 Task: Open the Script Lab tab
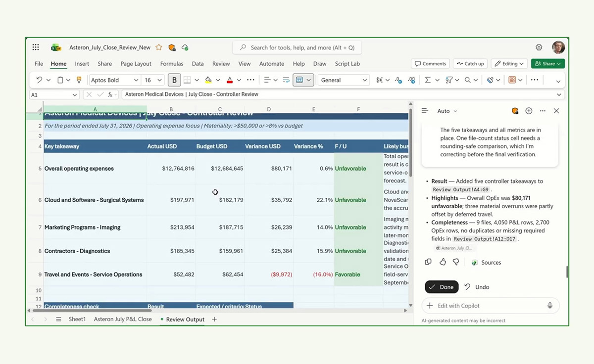point(347,64)
